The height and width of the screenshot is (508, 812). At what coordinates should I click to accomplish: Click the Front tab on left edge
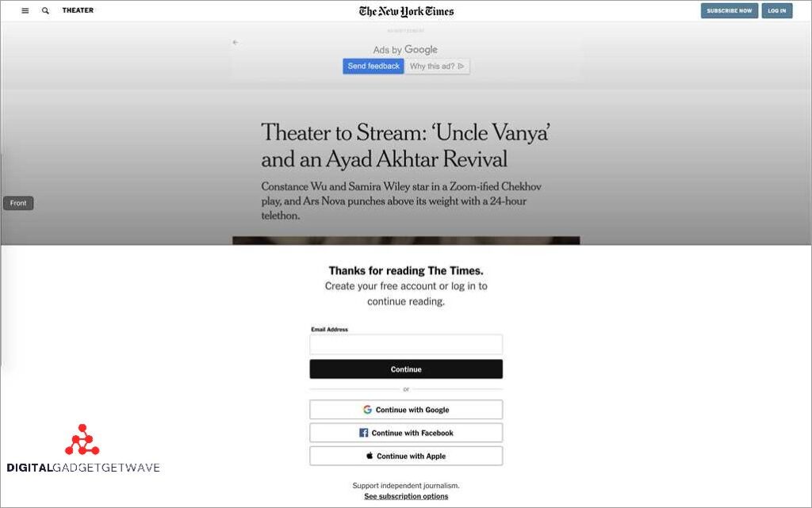(18, 204)
